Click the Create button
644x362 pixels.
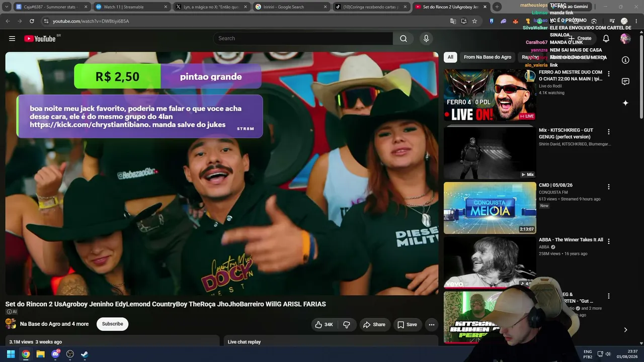point(580,39)
